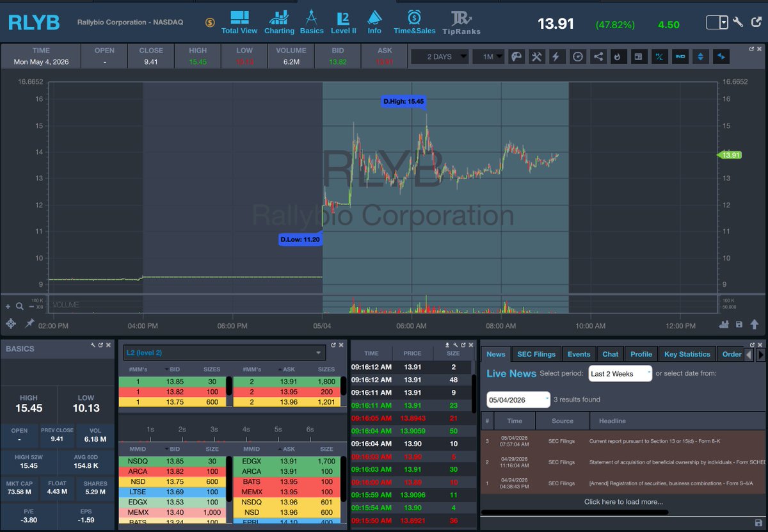
Task: Open L2 (level 2) dropdown
Action: click(223, 353)
